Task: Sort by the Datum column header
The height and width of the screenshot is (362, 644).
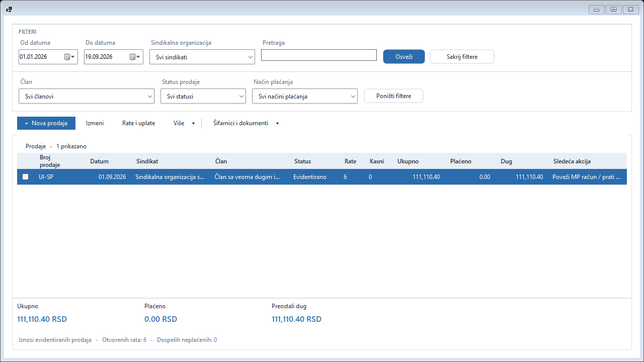Action: pyautogui.click(x=99, y=161)
